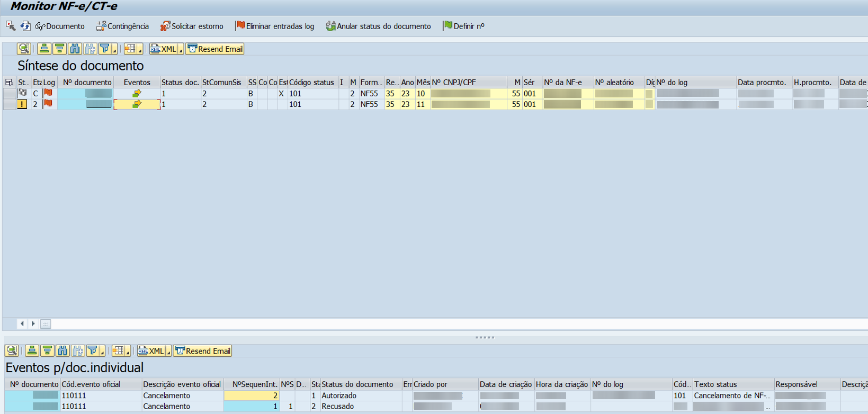Viewport: 868px width, 414px height.
Task: Open the log flag icon in first row
Action: point(48,93)
